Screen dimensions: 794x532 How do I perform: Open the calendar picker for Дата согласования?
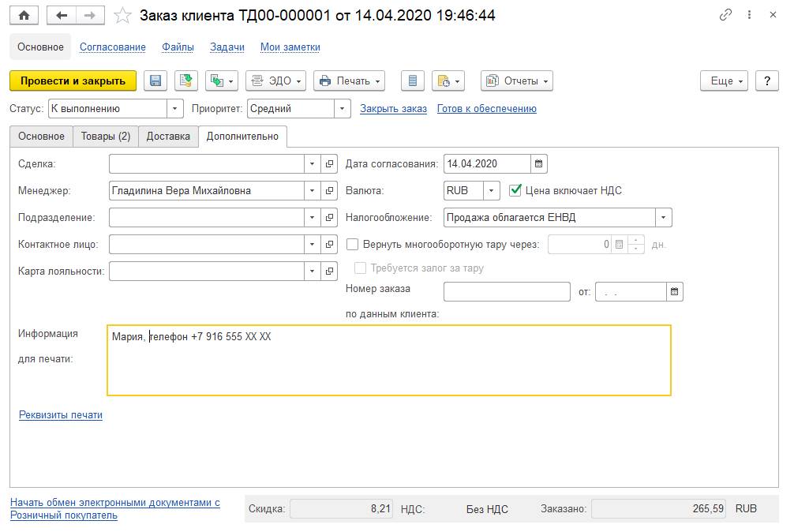[539, 164]
